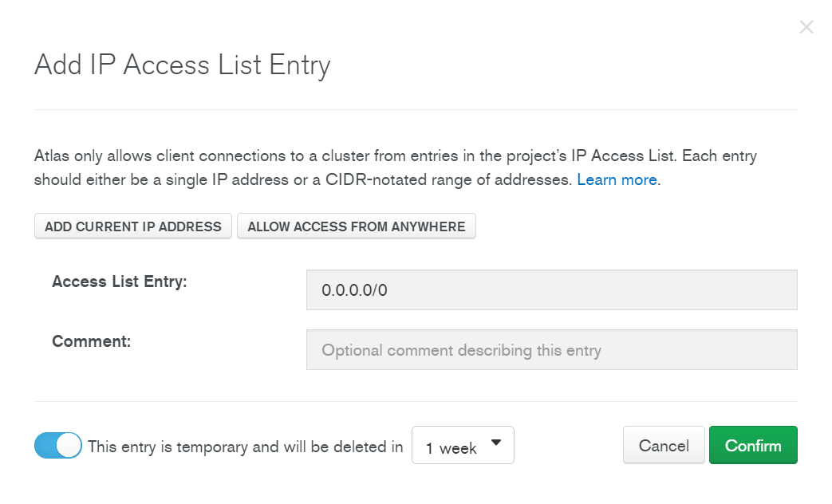832x504 pixels.
Task: Open the 1 week duration dropdown
Action: coord(463,446)
